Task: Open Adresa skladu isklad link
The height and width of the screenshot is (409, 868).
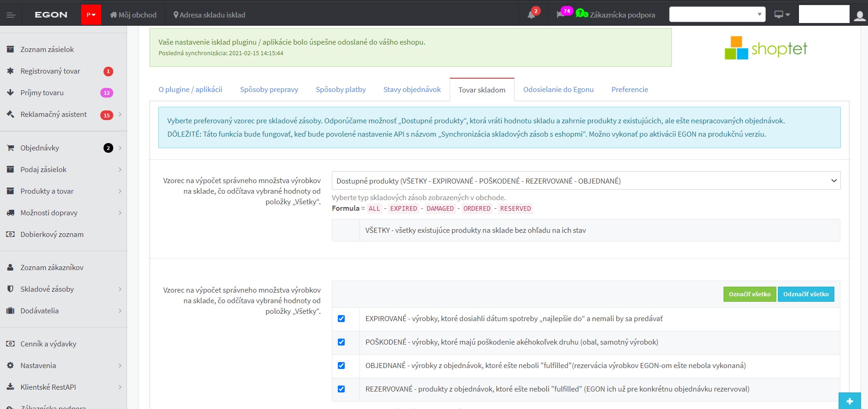Action: [209, 15]
